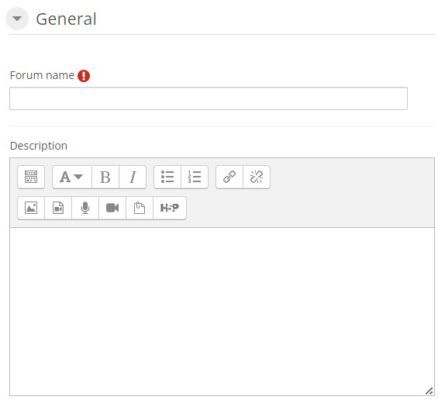Click the General section heading
Viewport: 438px width, 400px height.
coord(66,19)
